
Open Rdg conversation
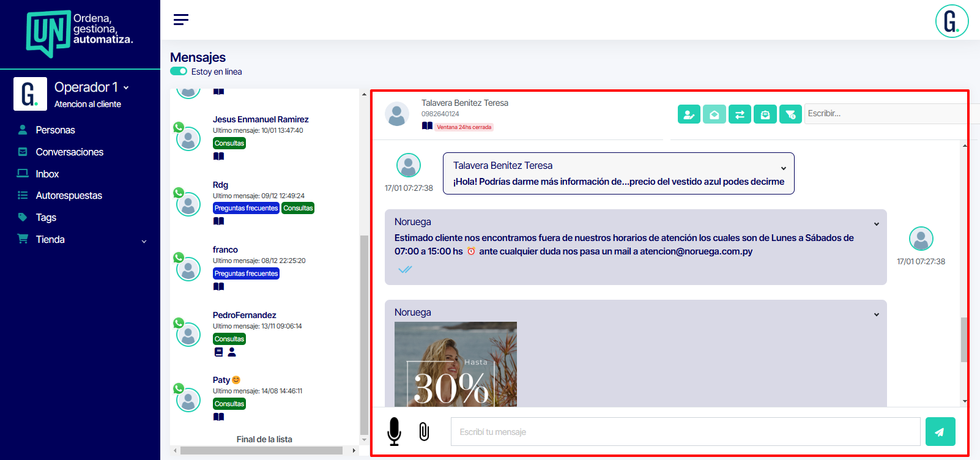[x=220, y=185]
